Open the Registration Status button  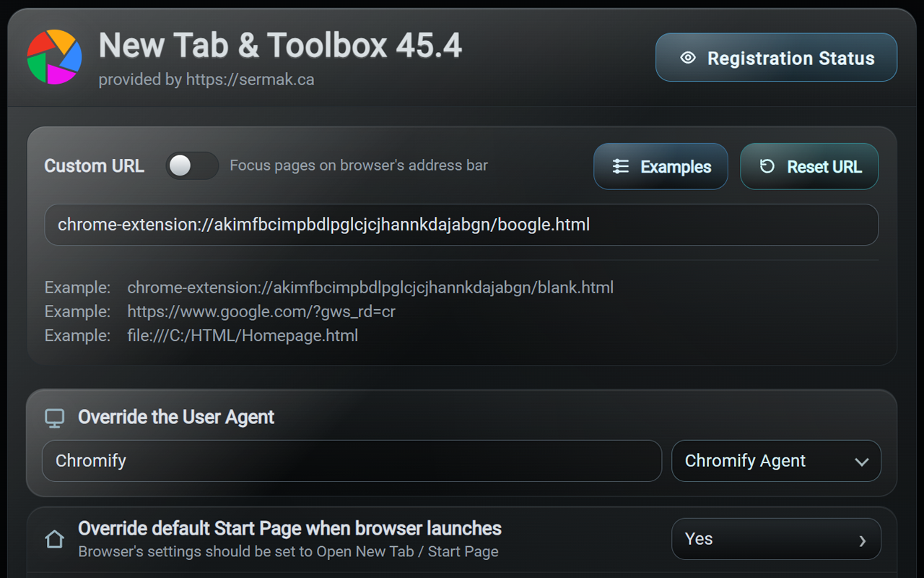tap(776, 57)
